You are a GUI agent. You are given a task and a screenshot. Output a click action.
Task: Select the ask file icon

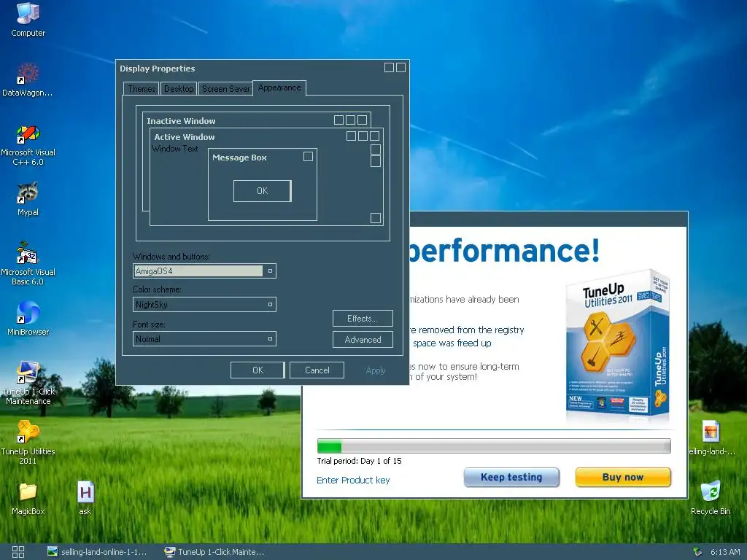(85, 497)
